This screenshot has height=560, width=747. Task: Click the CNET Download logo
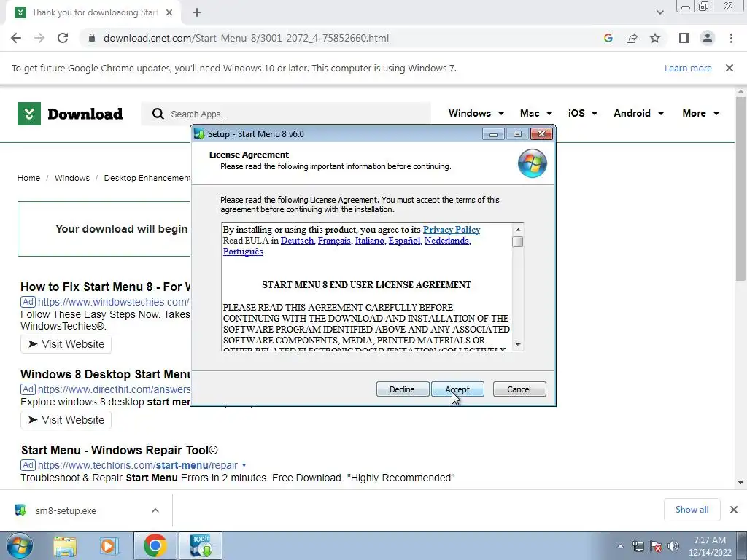[70, 114]
